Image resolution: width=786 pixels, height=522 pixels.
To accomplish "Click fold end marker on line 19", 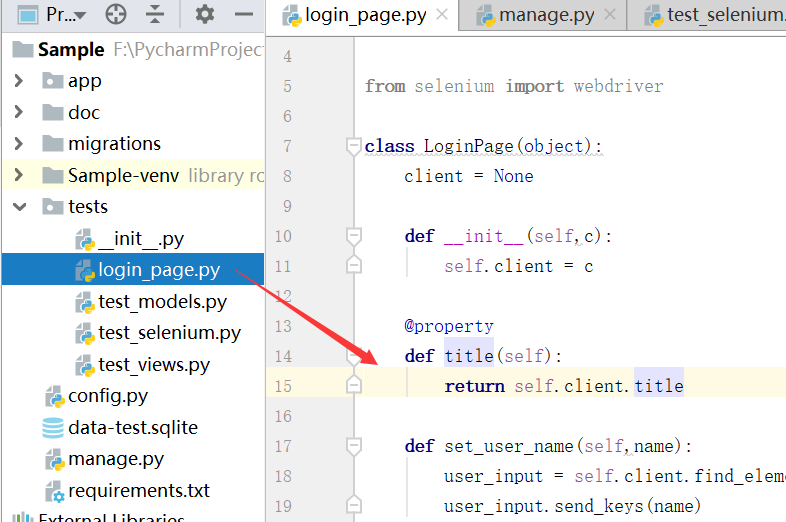I will (x=353, y=504).
